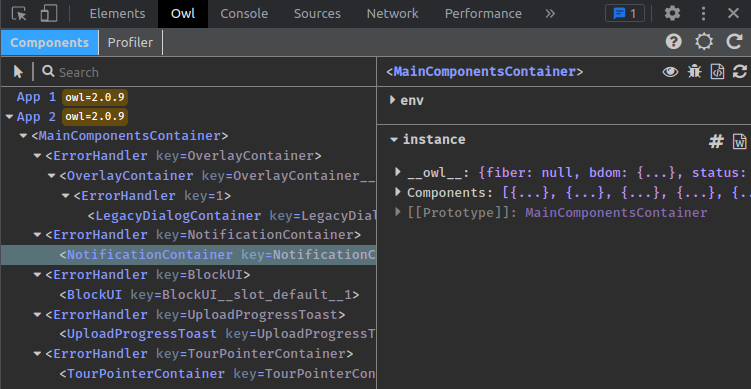Image resolution: width=751 pixels, height=389 pixels.
Task: Open the Network tab
Action: [392, 14]
